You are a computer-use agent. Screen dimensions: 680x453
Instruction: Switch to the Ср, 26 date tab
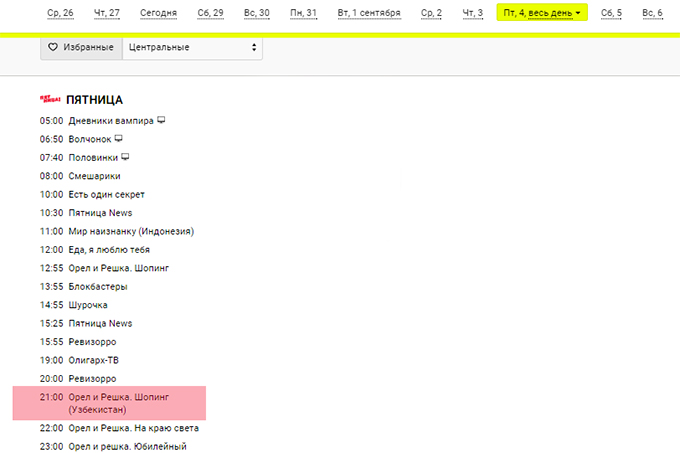pos(60,13)
